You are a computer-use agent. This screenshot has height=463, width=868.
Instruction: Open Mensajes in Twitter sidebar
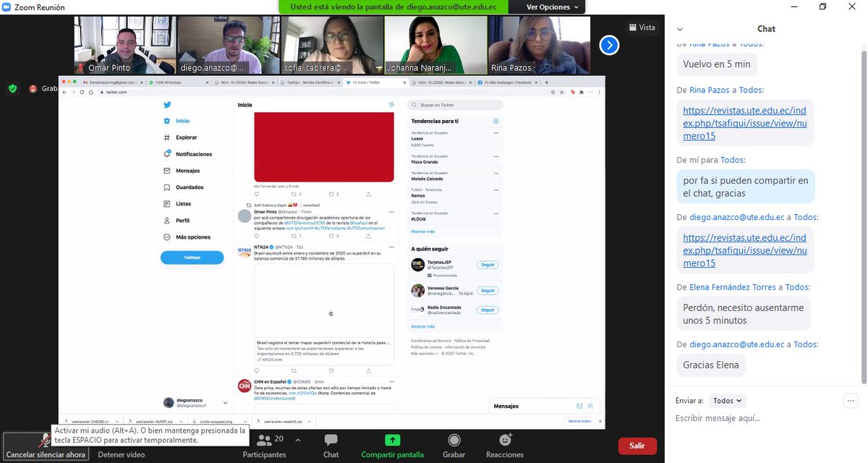coord(182,171)
